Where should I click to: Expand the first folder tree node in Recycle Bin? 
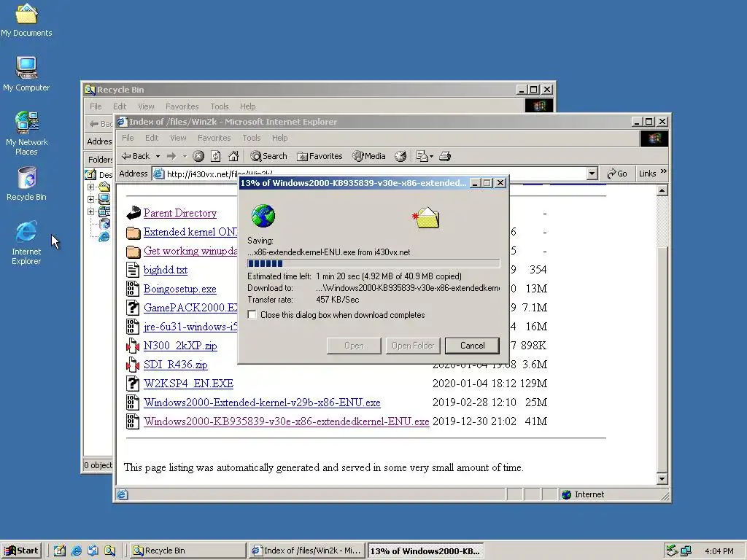pyautogui.click(x=90, y=187)
